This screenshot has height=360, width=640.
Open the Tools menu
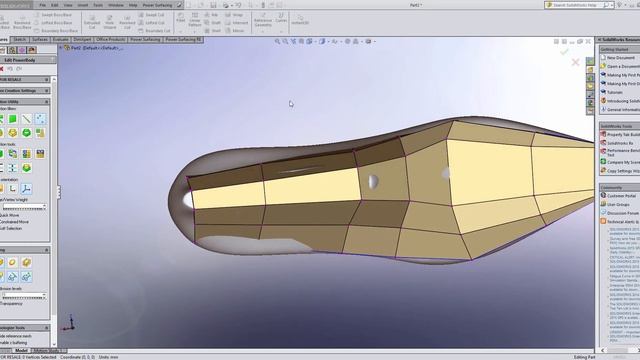(x=98, y=5)
